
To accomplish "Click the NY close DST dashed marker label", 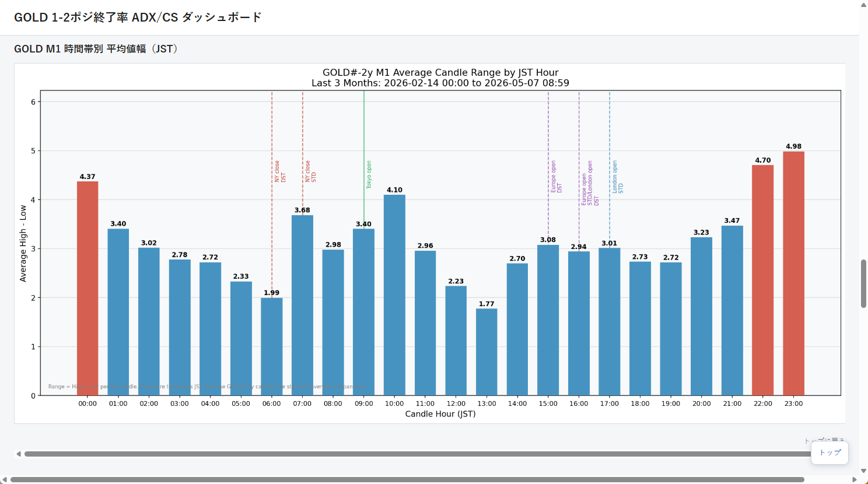I will click(280, 171).
